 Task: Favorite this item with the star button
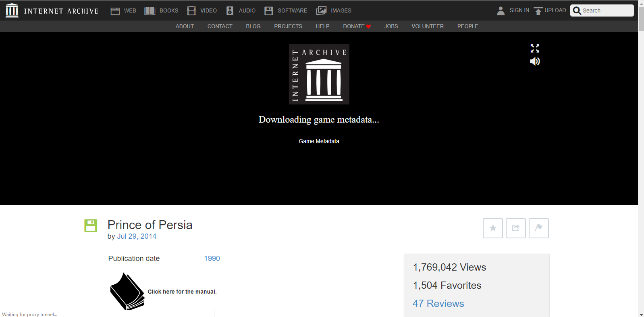493,228
